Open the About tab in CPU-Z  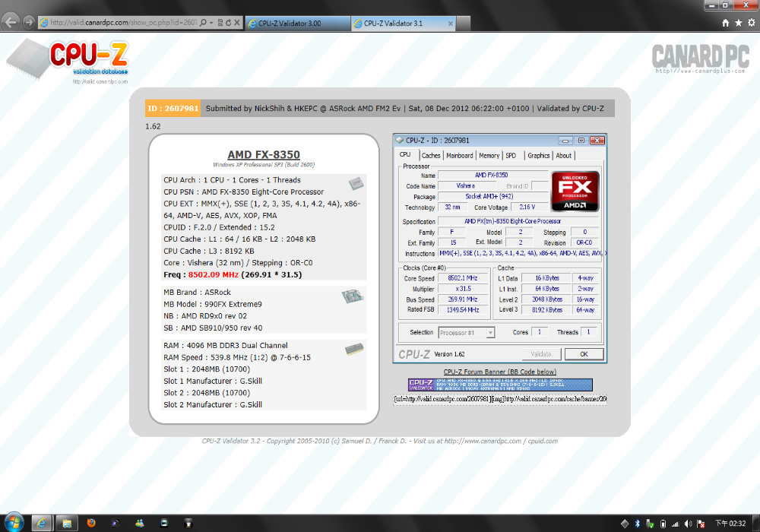tap(564, 156)
